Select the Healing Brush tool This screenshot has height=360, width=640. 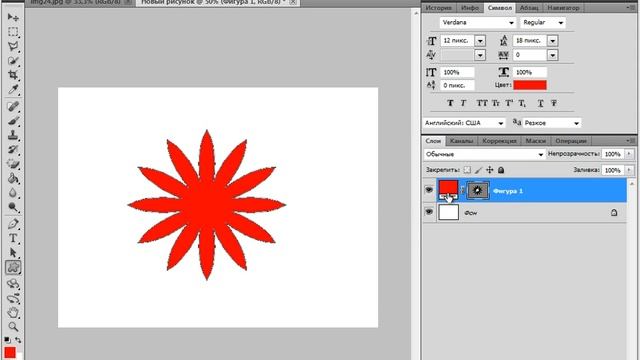point(13,107)
